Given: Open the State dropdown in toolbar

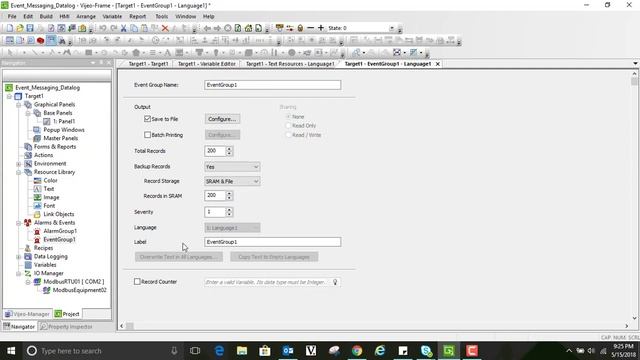Looking at the screenshot, I should coord(391,28).
